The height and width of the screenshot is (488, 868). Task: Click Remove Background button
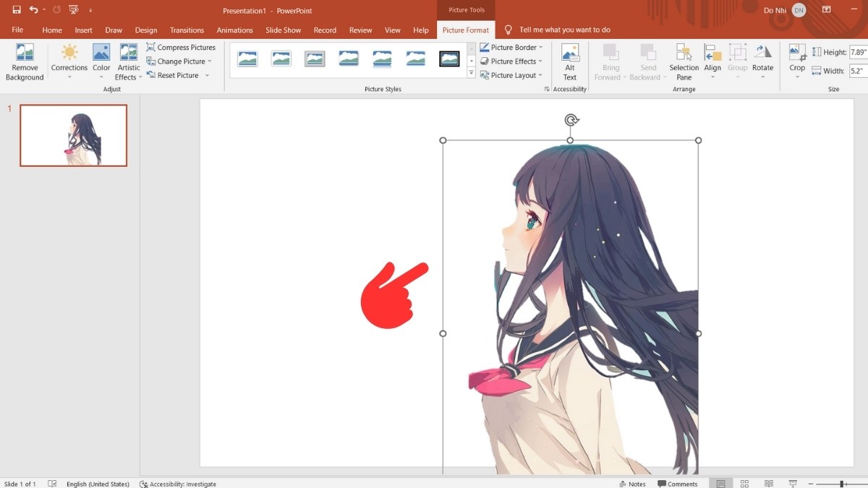pos(25,62)
